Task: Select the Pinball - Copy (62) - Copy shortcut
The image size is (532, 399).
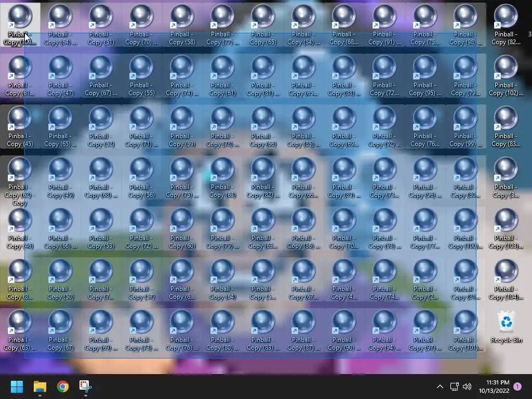Action: coord(20,181)
